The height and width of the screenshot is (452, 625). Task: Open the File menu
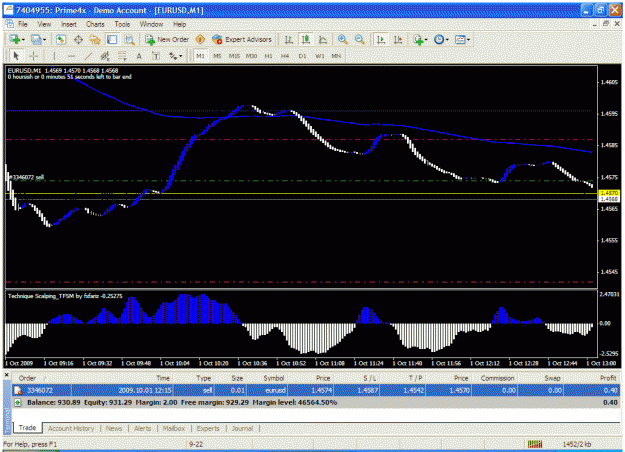pos(23,24)
